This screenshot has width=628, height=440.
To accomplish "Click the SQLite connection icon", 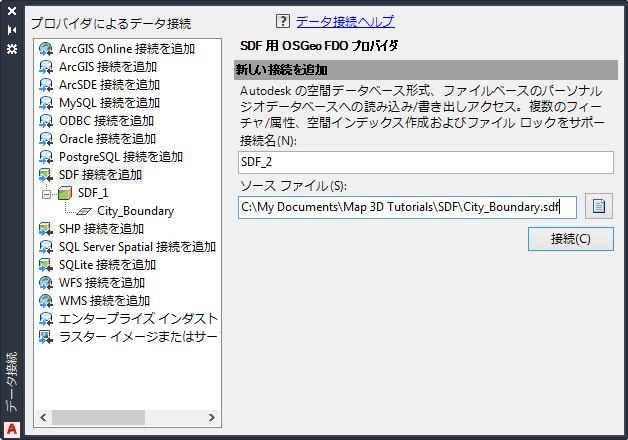I will point(46,265).
